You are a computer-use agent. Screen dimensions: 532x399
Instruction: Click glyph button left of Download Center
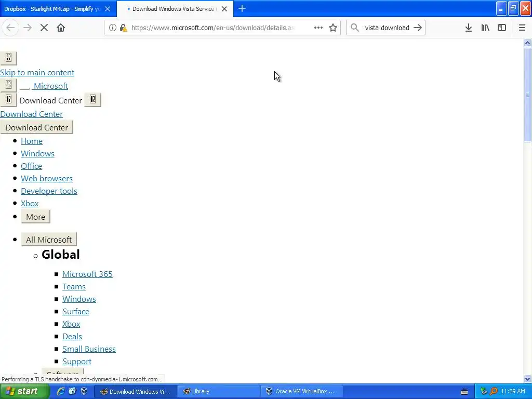(8, 99)
